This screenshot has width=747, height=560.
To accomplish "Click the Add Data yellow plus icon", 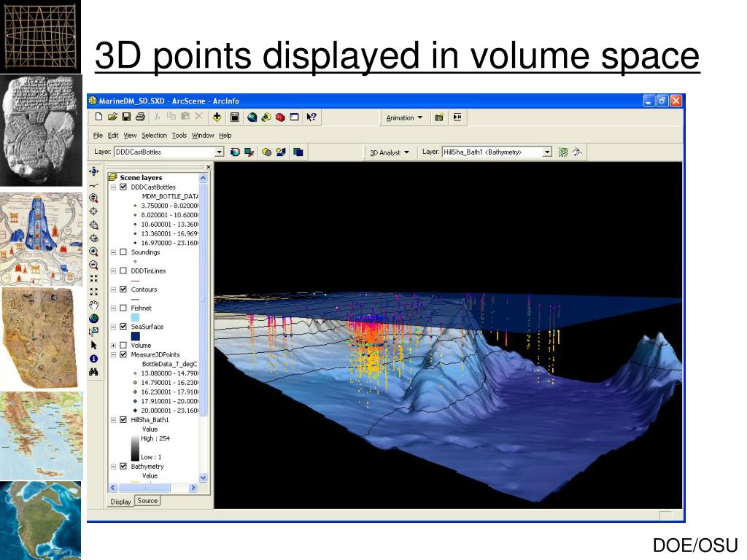I will pyautogui.click(x=217, y=117).
